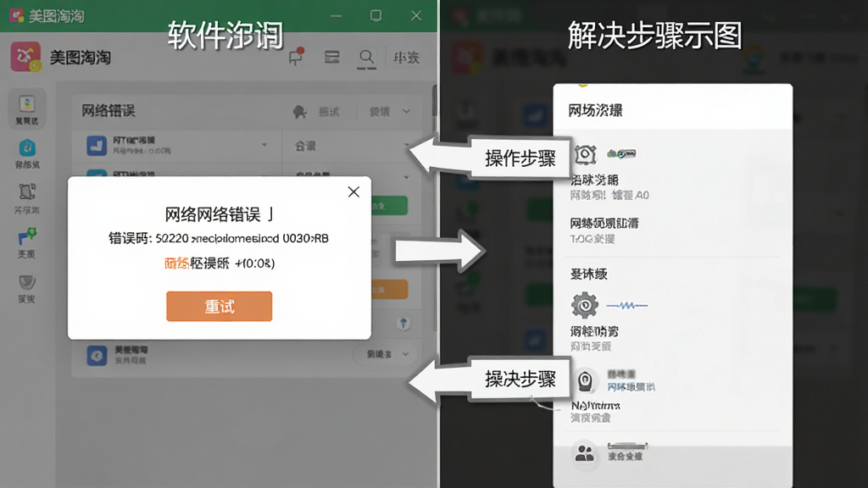Screen dimensions: 868x488
Task: Minimize the 美图淘淘 window
Action: tap(336, 15)
